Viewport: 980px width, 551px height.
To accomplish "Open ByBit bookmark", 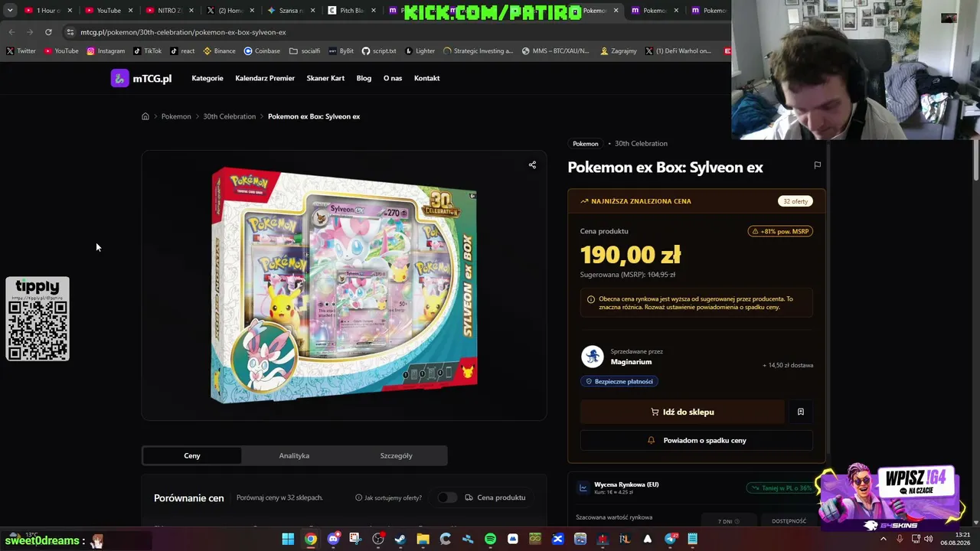I will point(341,51).
